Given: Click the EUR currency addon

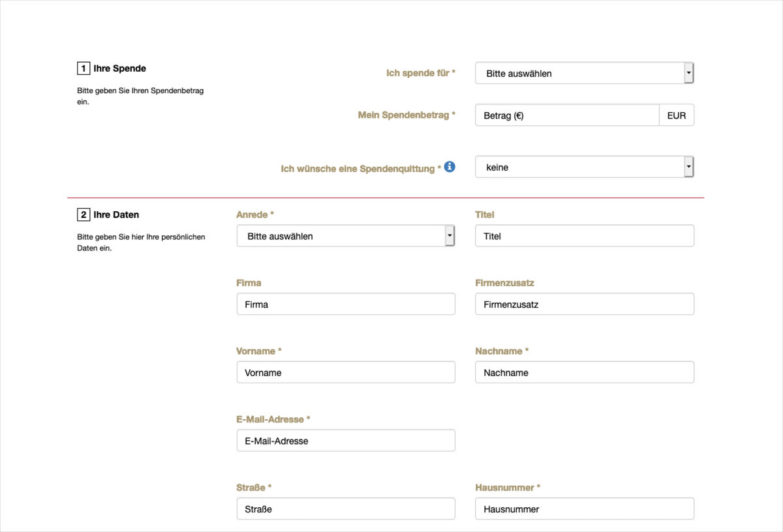Looking at the screenshot, I should click(x=677, y=115).
